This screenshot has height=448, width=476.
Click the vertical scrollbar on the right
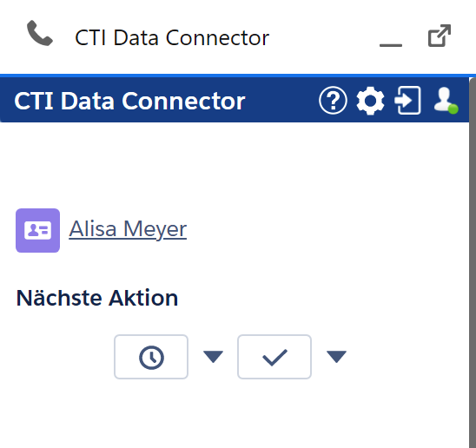coord(473,263)
